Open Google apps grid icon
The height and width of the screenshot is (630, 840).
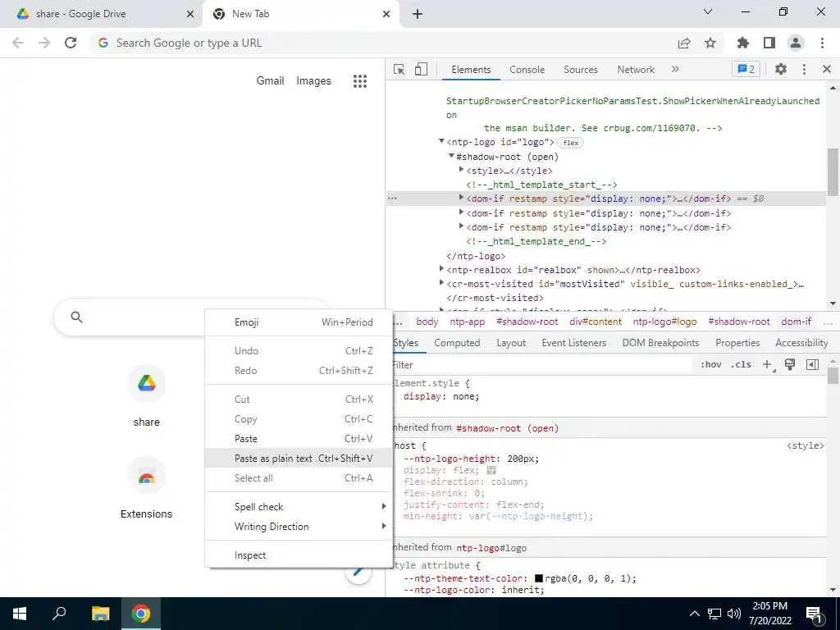(360, 81)
